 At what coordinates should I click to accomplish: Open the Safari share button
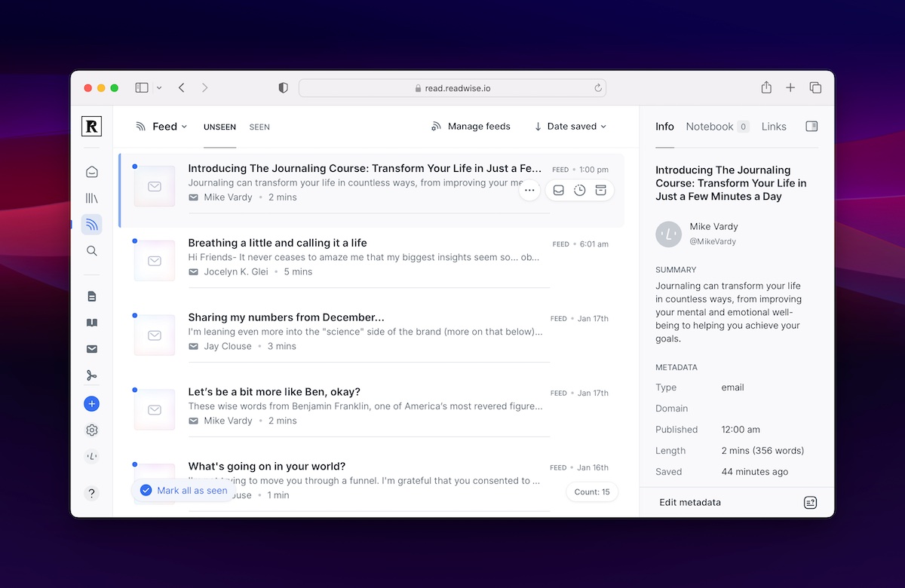coord(766,87)
